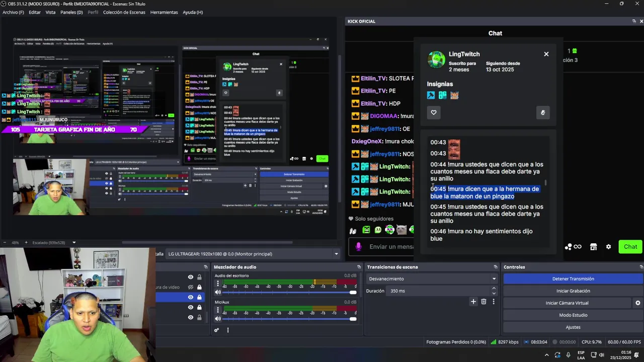Toggle visibility of the highlighted source row
This screenshot has width=644, height=362.
[x=191, y=297]
